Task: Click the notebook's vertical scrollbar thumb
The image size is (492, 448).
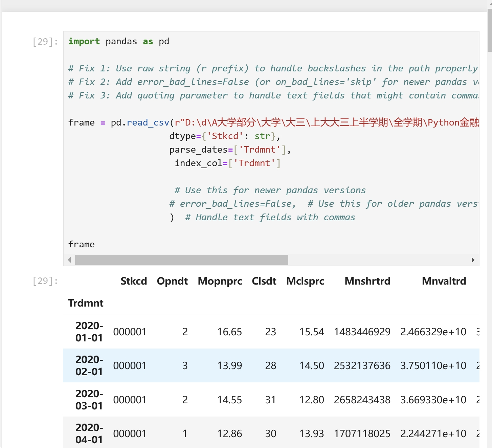Action: click(489, 30)
